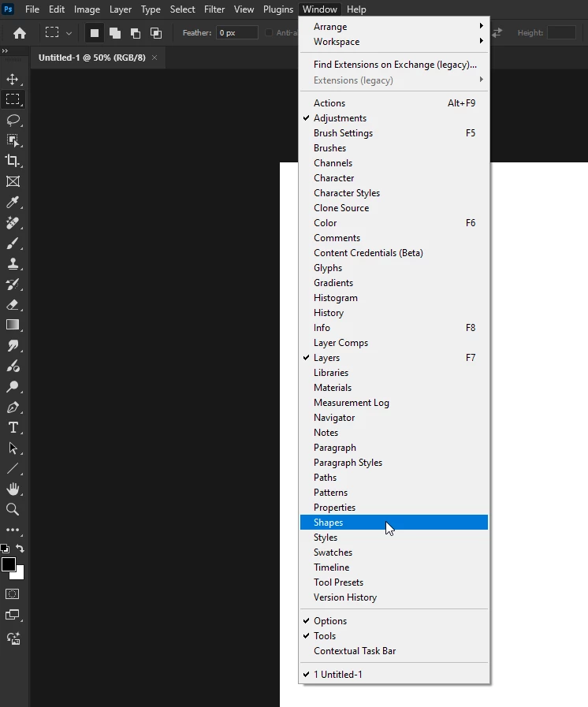This screenshot has height=707, width=588.
Task: Reset default foreground and background colors
Action: coord(5,549)
